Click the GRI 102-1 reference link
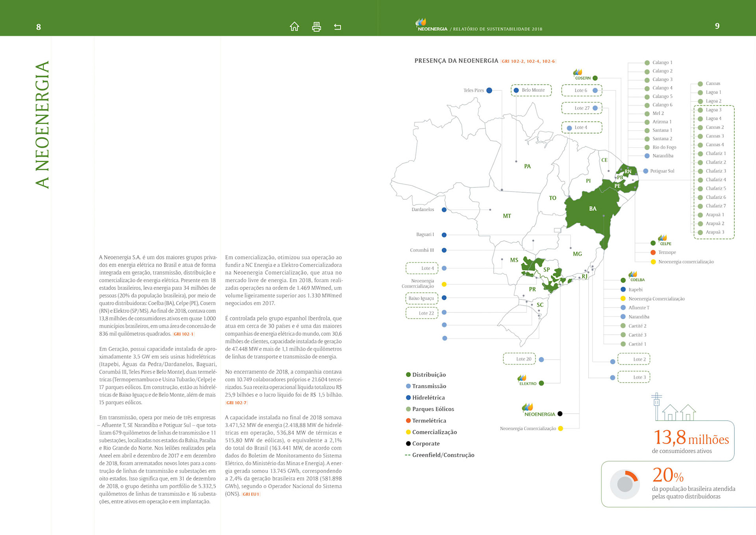756x535 pixels. tap(183, 334)
